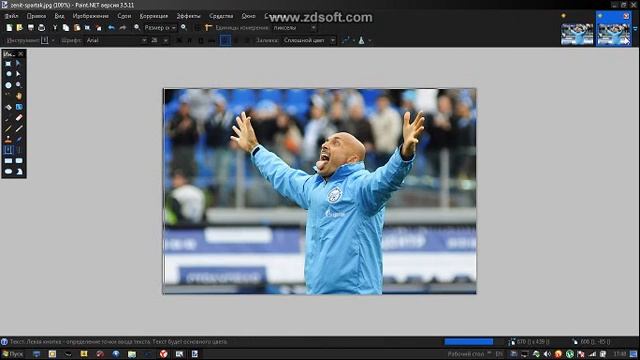Open the Вид menu
The height and width of the screenshot is (360, 640).
click(x=59, y=16)
